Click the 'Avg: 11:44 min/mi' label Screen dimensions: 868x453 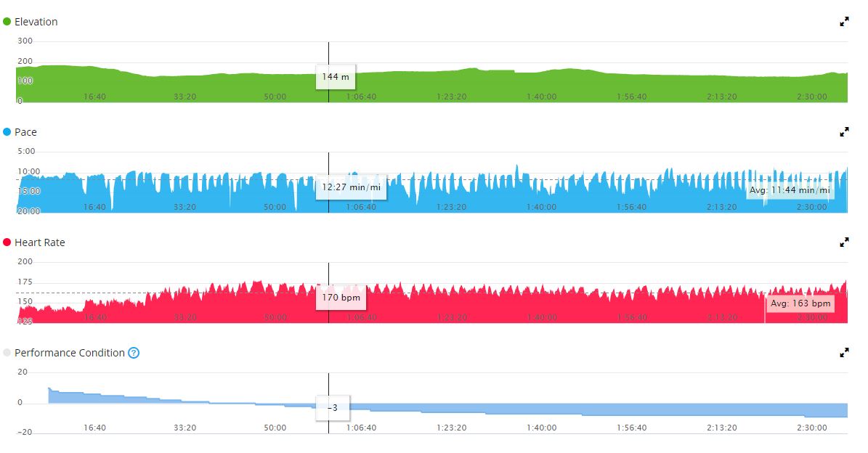[x=792, y=190]
